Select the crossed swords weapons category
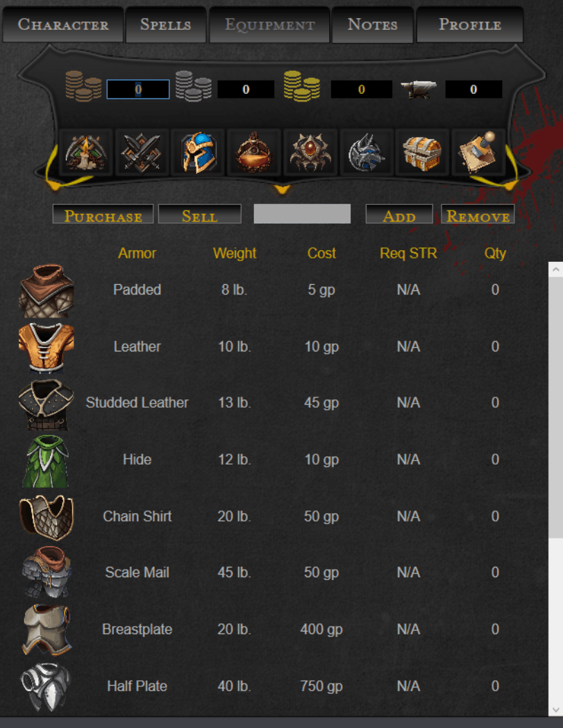 tap(142, 153)
